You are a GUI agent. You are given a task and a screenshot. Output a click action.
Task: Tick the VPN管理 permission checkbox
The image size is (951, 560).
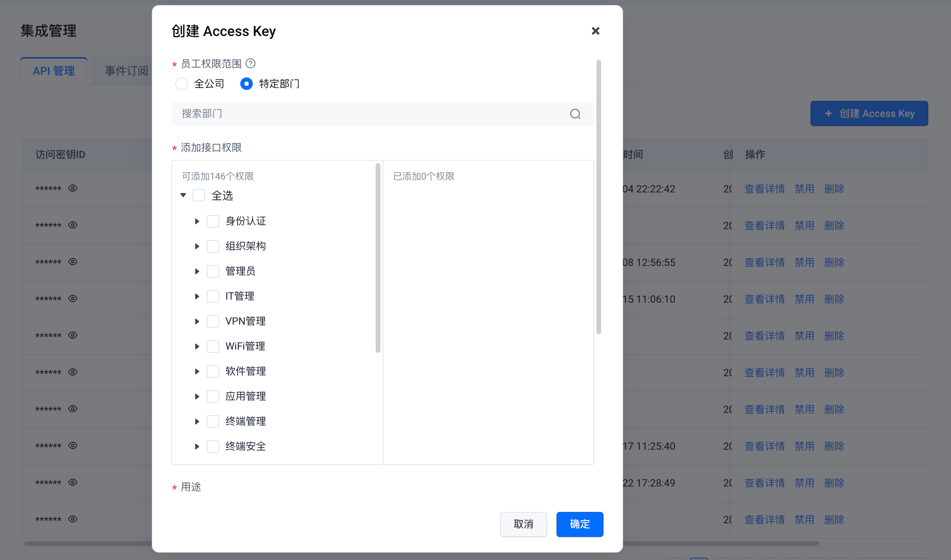pyautogui.click(x=213, y=321)
